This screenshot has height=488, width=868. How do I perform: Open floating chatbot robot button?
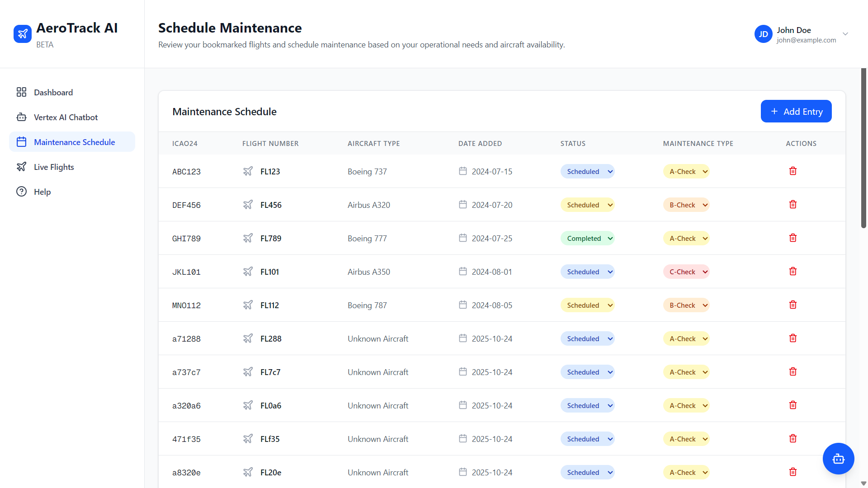[838, 459]
